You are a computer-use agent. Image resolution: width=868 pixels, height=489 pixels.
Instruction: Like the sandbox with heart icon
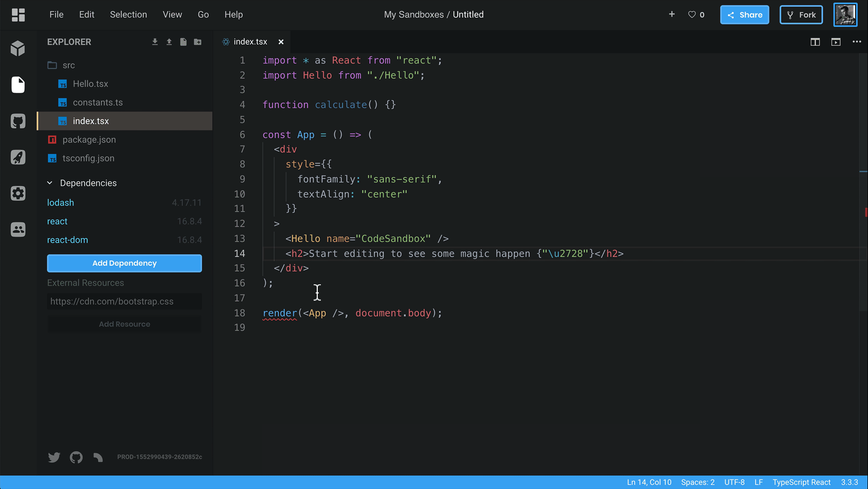tap(692, 14)
